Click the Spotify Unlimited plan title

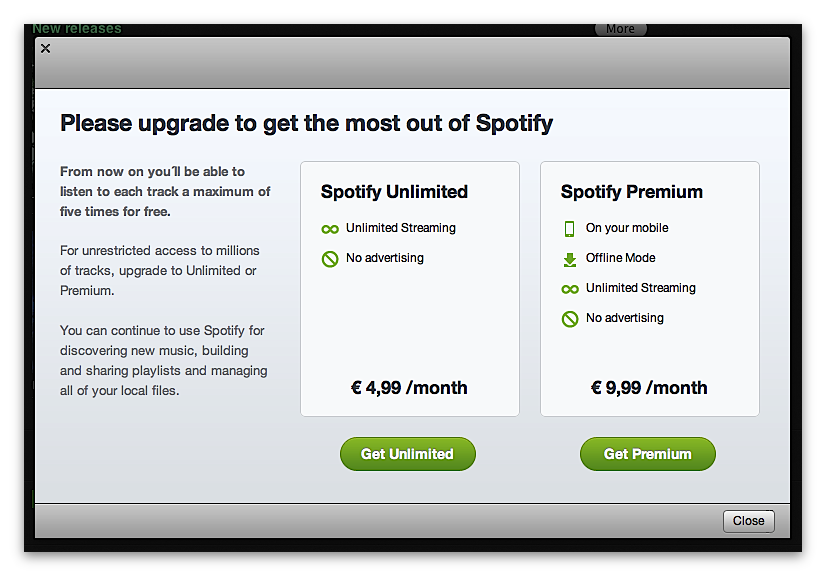pyautogui.click(x=394, y=192)
